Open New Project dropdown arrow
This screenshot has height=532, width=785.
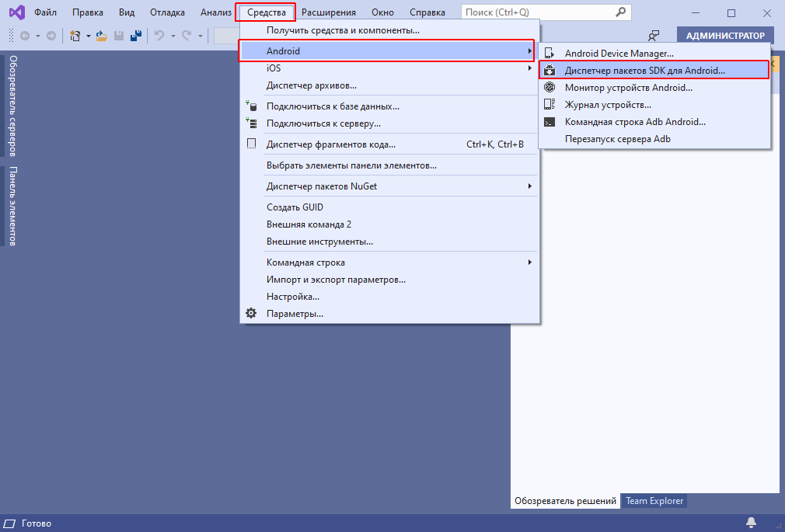click(88, 36)
